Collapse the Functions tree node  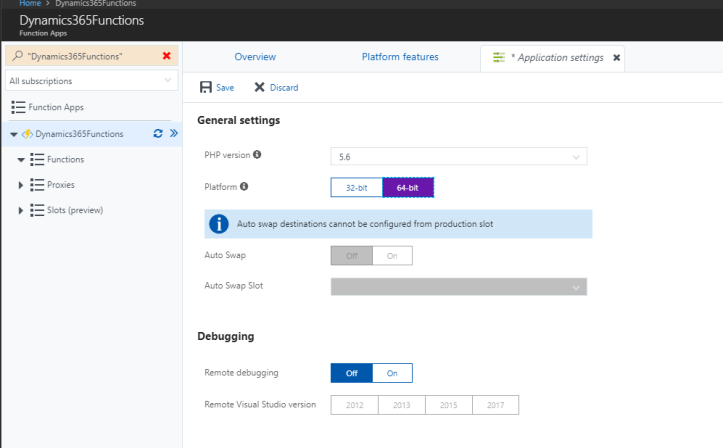coord(21,160)
